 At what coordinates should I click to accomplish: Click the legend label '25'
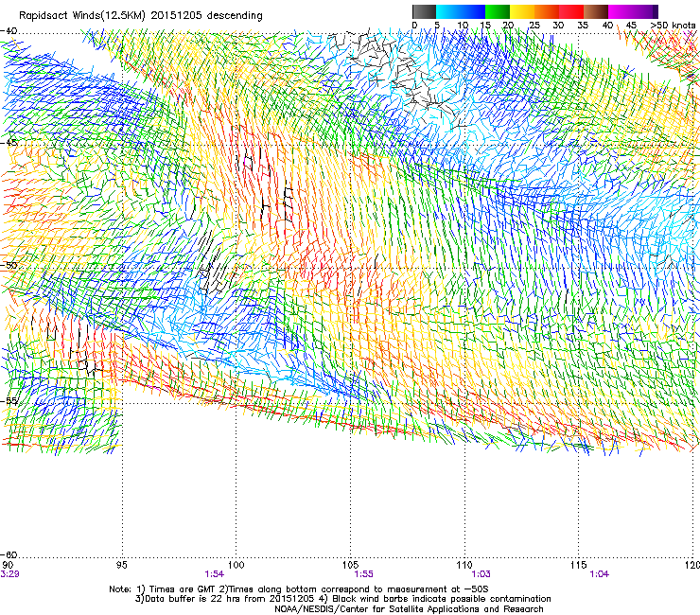534,26
